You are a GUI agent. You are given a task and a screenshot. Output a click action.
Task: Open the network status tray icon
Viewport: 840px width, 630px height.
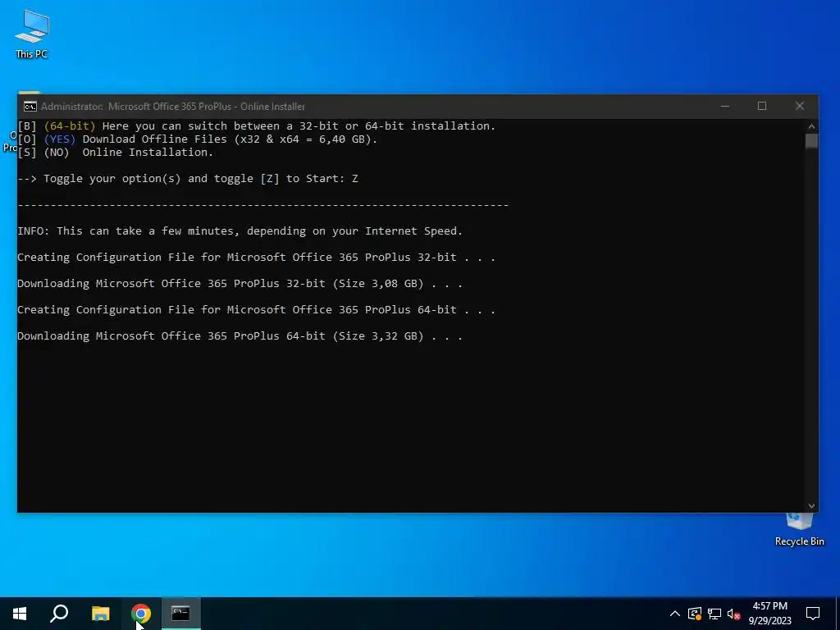714,614
